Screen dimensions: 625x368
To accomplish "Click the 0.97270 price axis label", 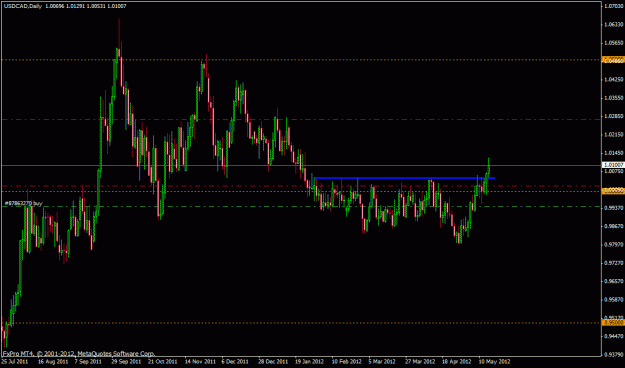I will pyautogui.click(x=614, y=264).
